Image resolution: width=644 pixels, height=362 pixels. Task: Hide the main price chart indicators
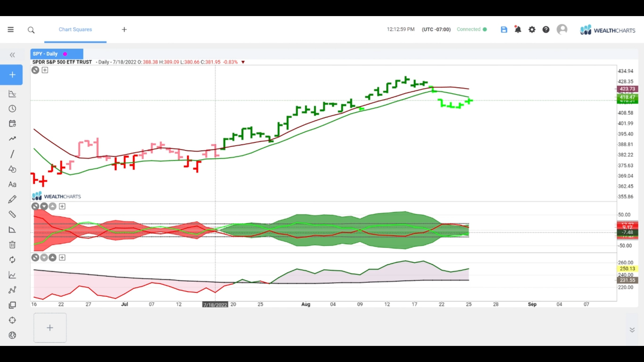click(x=35, y=70)
